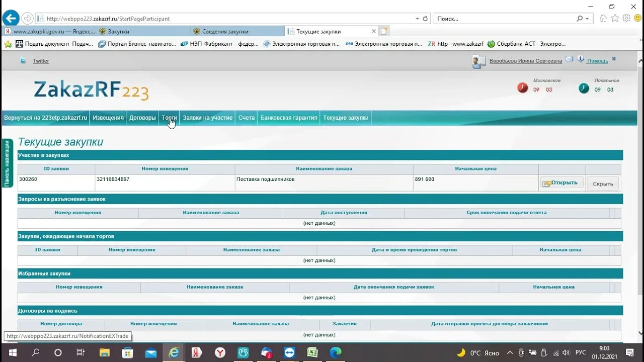Switch to the Сведения закупки tab
This screenshot has width=644, height=362.
pos(237,31)
